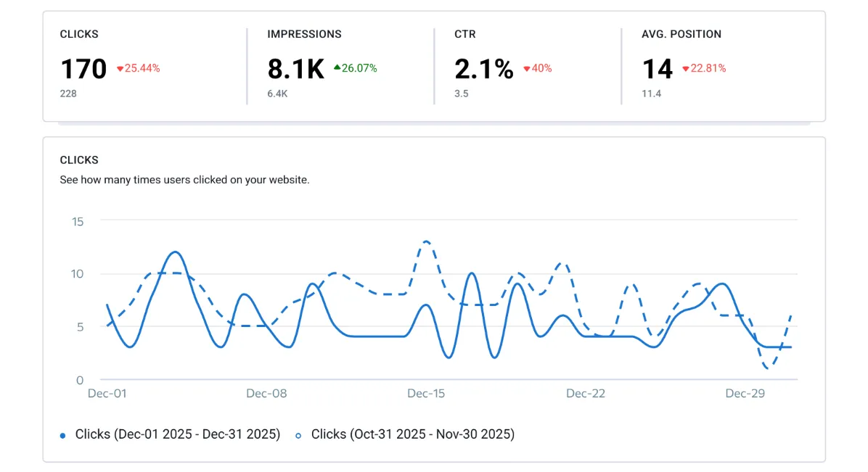Click the red arrow beside 22.81% in Avg. Position
Viewport: 868px width, 472px height.
click(x=685, y=69)
